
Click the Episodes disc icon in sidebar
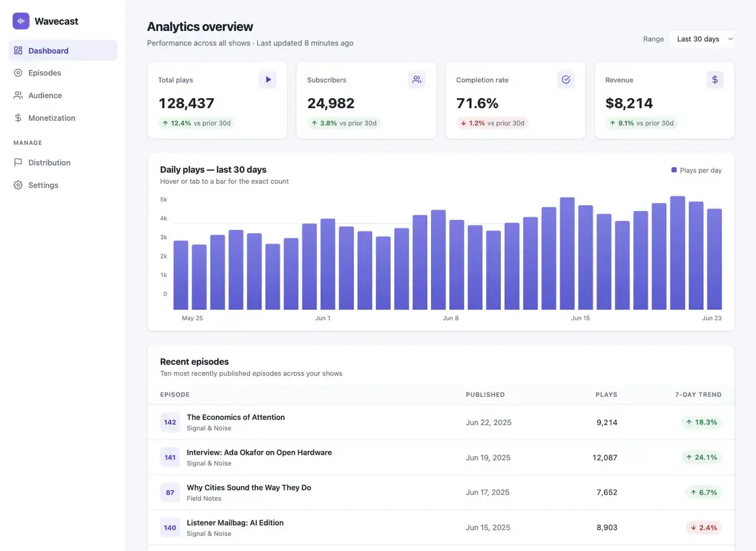click(18, 73)
